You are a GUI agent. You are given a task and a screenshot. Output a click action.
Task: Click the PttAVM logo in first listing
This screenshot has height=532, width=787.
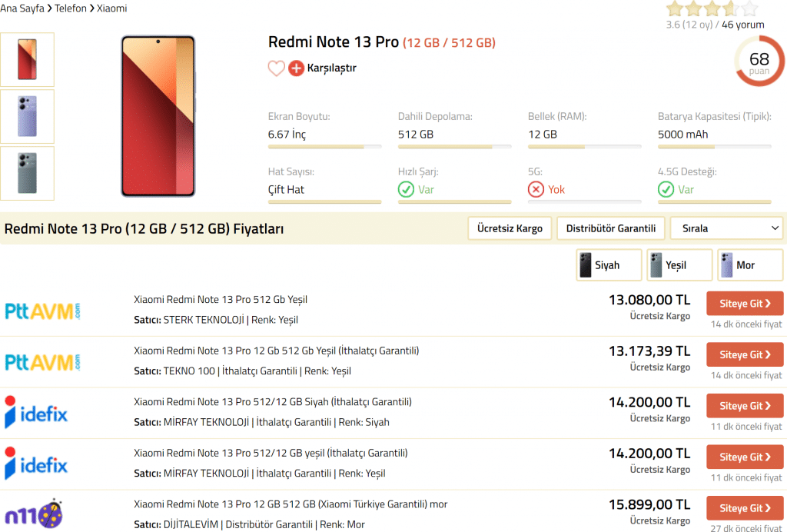42,311
